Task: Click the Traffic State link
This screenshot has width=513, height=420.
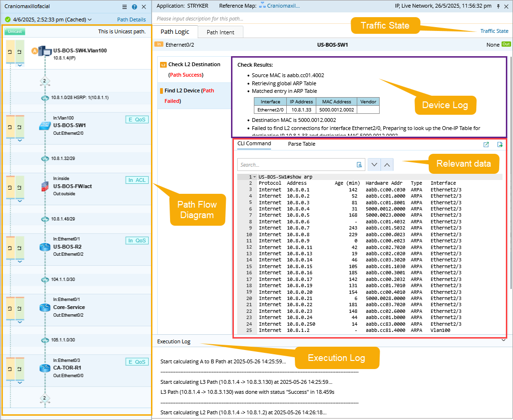Action: [494, 31]
